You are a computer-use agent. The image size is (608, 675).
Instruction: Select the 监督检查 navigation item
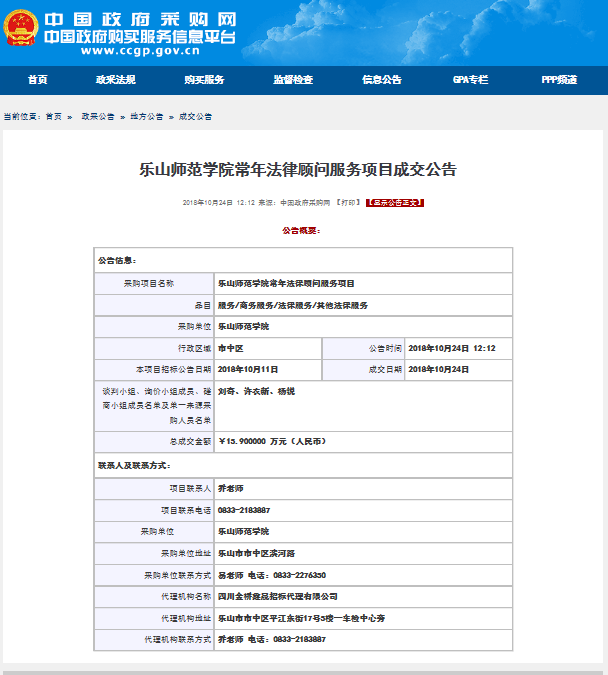293,80
